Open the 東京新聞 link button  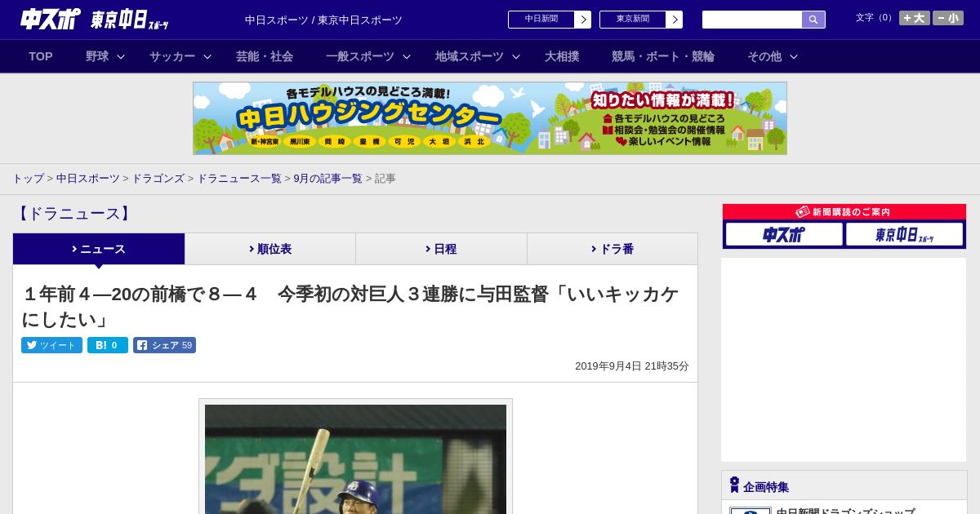click(633, 20)
